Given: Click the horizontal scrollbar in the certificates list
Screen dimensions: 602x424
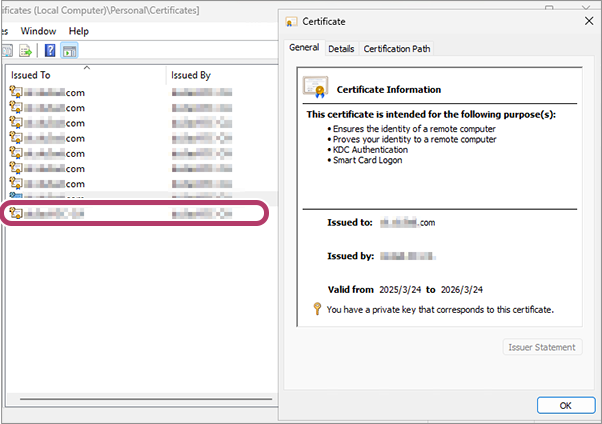Looking at the screenshot, I should tap(146, 399).
